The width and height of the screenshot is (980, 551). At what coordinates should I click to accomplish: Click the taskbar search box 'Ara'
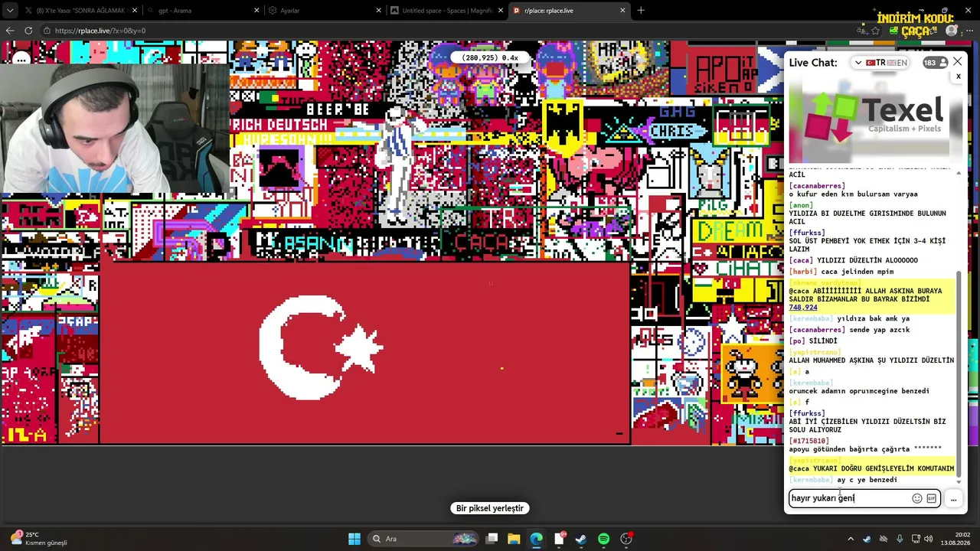tap(423, 539)
